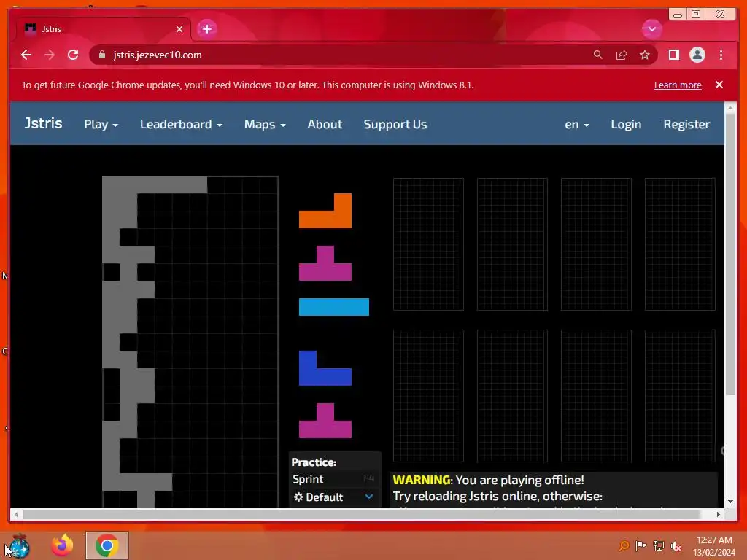Click the orange L piece in queue
The height and width of the screenshot is (560, 747).
[325, 211]
